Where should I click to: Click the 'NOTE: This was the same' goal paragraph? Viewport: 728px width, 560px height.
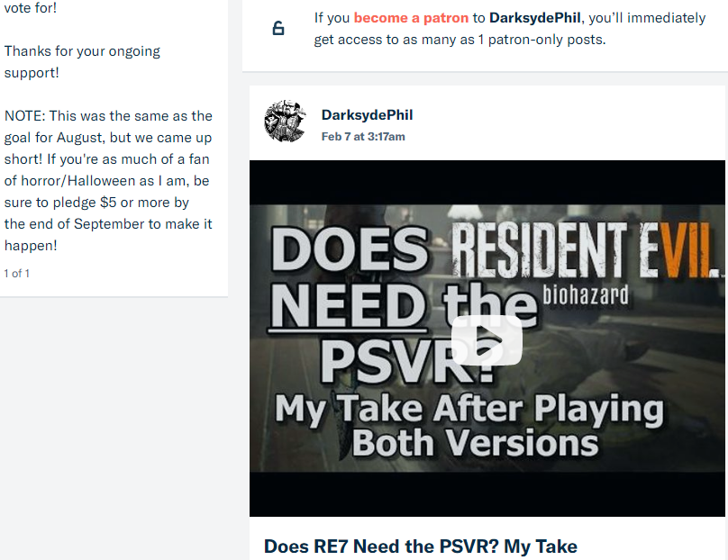[x=108, y=180]
